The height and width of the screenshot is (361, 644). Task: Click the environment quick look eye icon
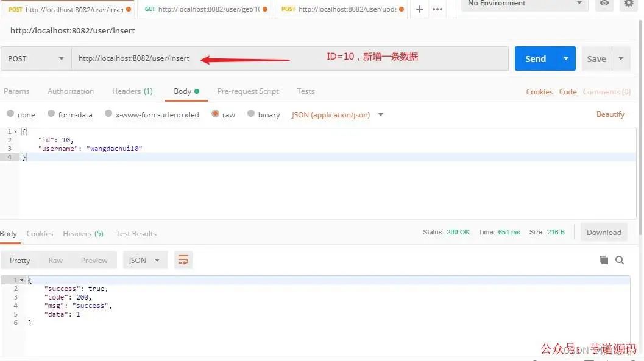click(604, 3)
